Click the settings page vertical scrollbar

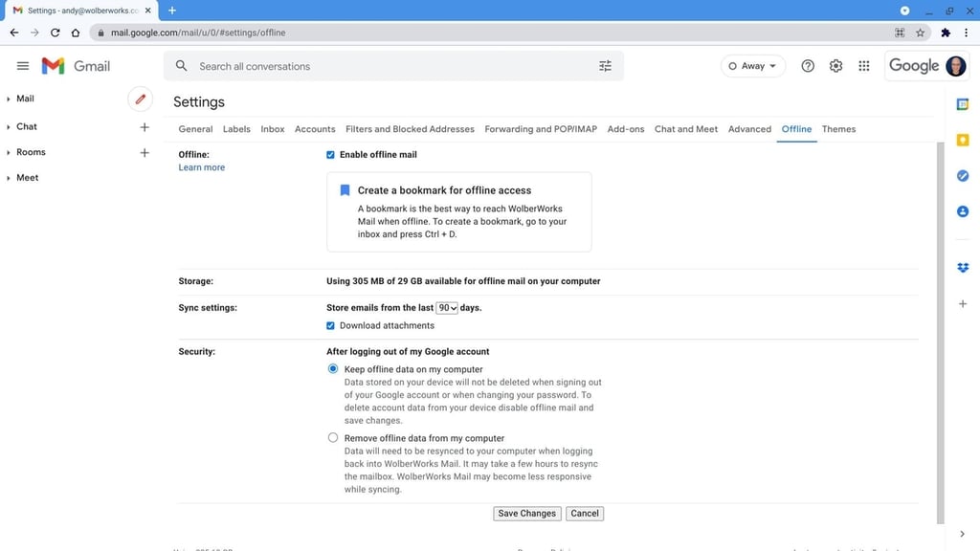(940, 333)
